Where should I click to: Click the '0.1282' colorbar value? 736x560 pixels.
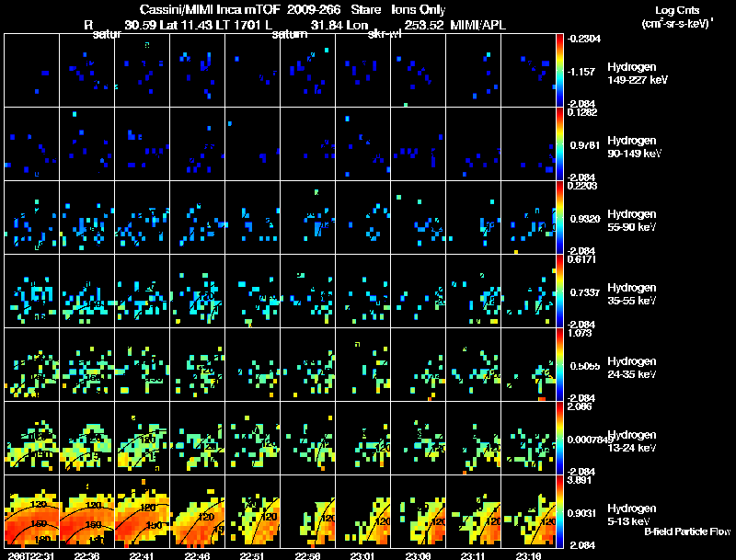tap(582, 112)
